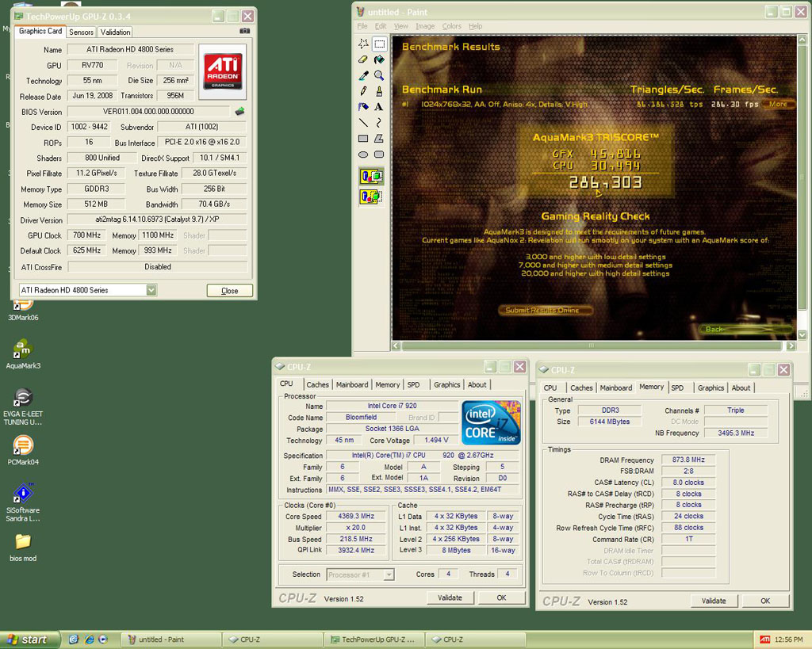Click Internet Explorer quick launch icon
This screenshot has width=812, height=649.
[x=89, y=639]
